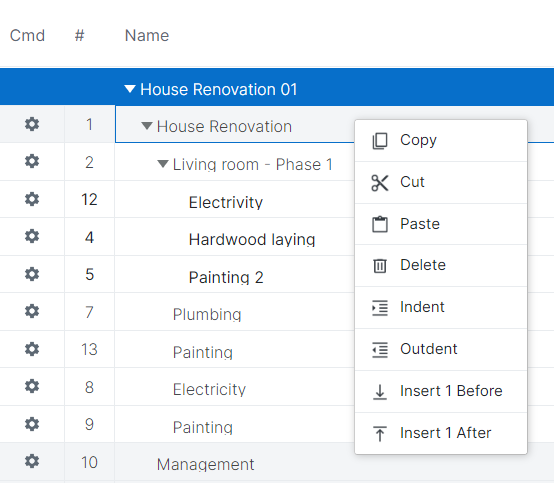This screenshot has width=554, height=483.
Task: Open gear menu for Hardwood laying row
Action: (x=32, y=236)
